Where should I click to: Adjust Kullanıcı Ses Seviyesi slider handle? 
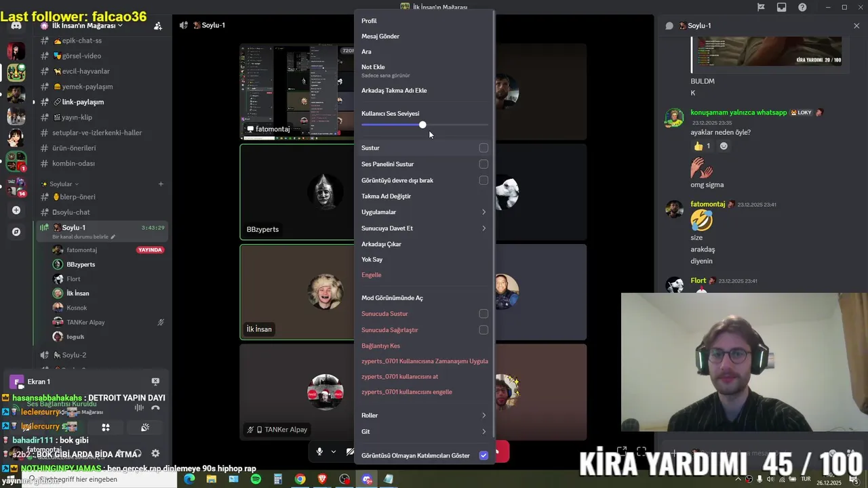click(422, 125)
